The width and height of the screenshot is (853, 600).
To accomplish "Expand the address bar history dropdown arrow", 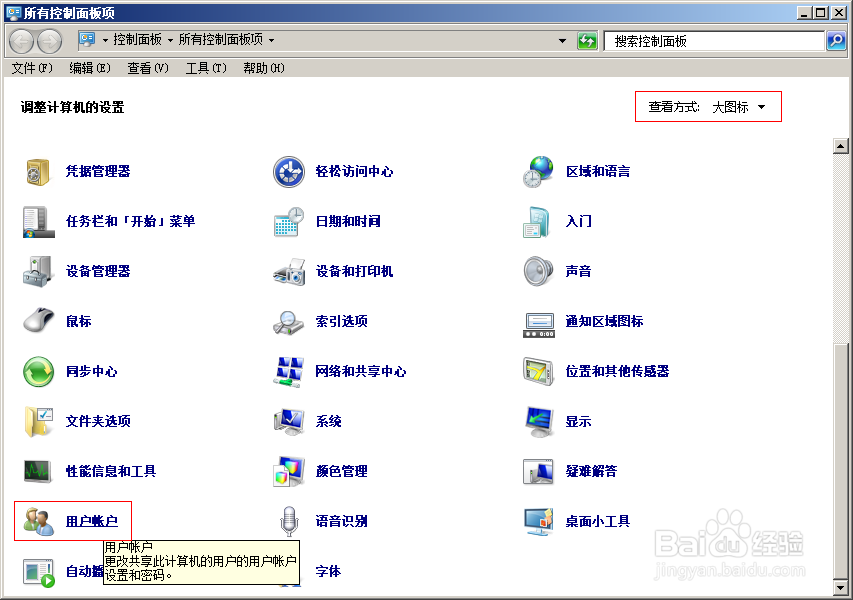I will click(x=563, y=41).
